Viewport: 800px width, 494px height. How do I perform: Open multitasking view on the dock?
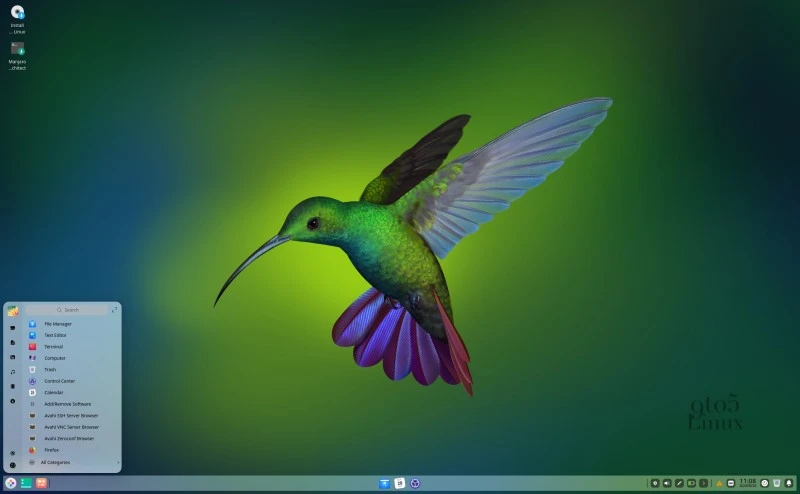coord(41,483)
